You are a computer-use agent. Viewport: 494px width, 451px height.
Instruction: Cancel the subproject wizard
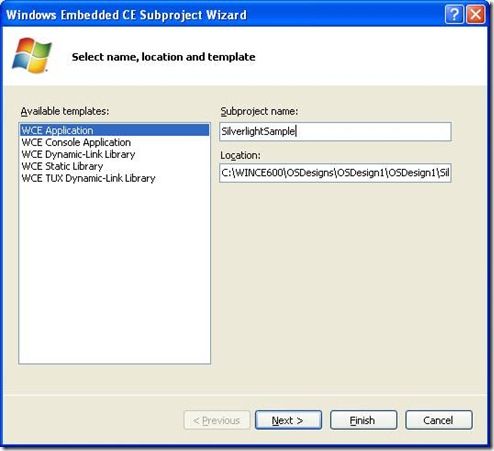(439, 420)
